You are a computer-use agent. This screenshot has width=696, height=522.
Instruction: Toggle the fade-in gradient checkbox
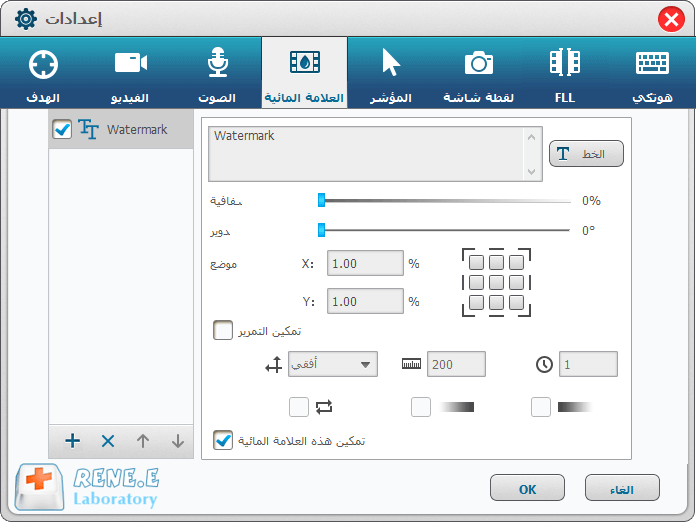(421, 407)
